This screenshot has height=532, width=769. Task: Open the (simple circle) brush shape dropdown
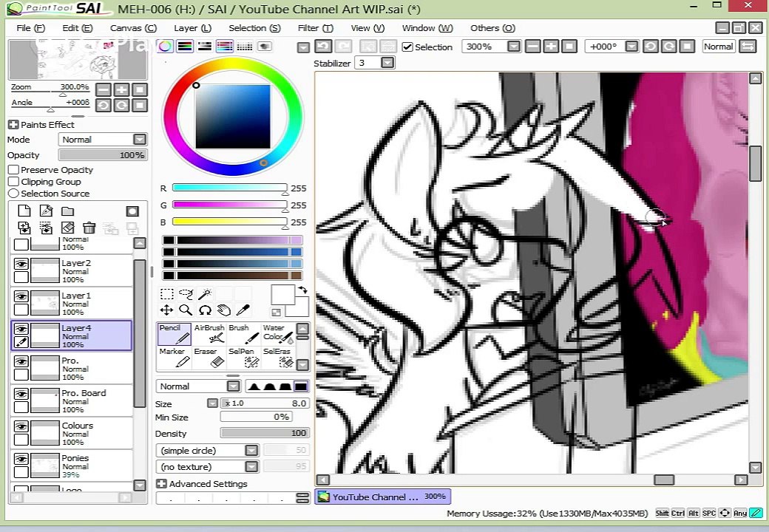251,451
